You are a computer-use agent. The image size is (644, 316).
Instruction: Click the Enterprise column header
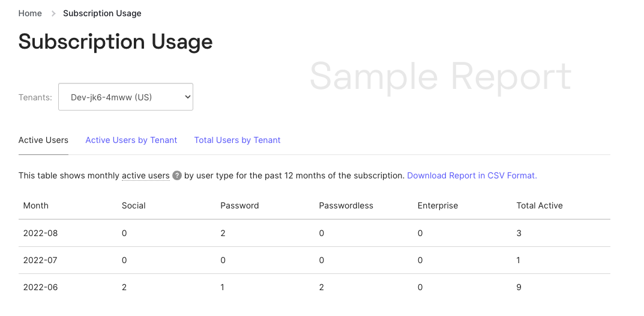(438, 205)
